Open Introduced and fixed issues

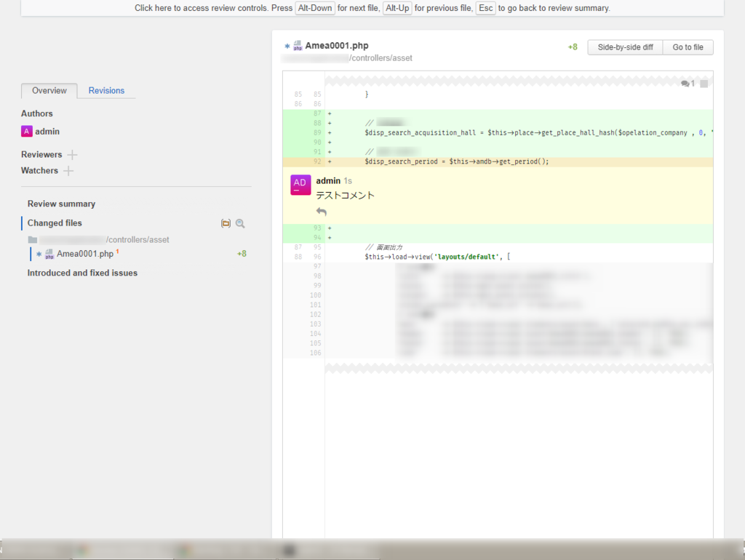click(82, 273)
